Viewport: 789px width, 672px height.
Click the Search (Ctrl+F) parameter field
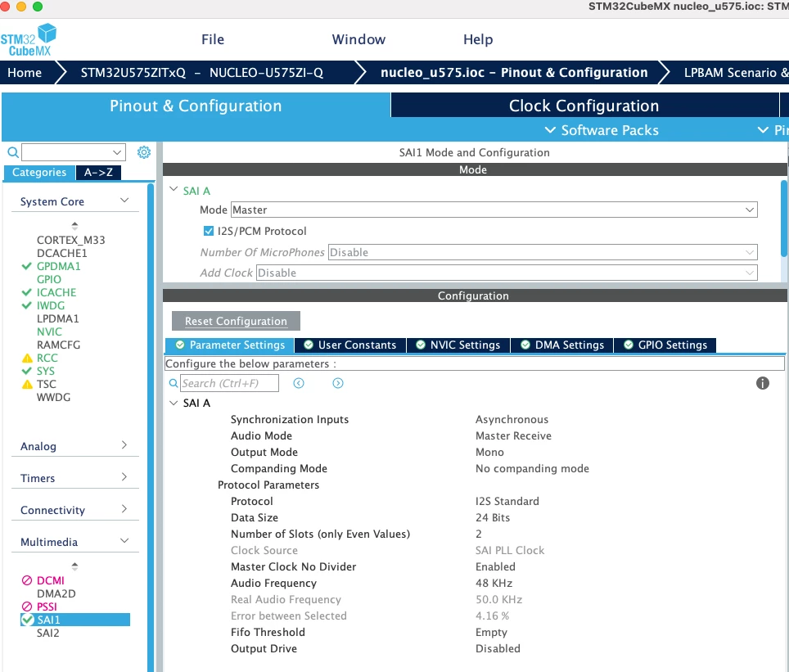(229, 384)
